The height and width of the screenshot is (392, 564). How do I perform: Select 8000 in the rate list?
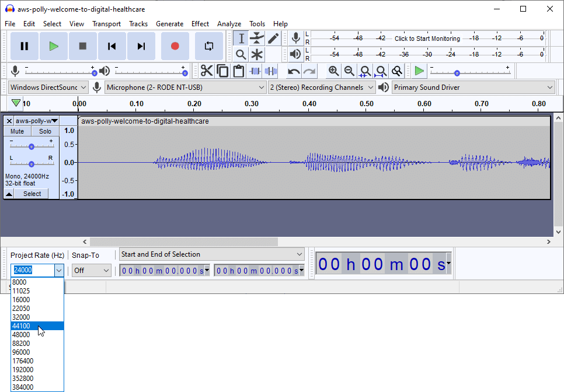(x=37, y=282)
